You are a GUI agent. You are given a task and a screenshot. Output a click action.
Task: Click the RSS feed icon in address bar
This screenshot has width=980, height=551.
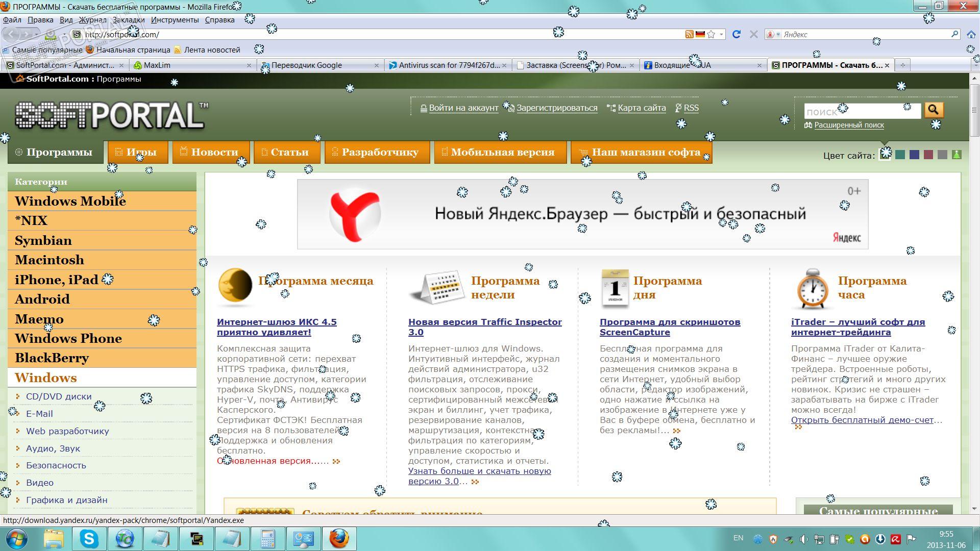689,34
